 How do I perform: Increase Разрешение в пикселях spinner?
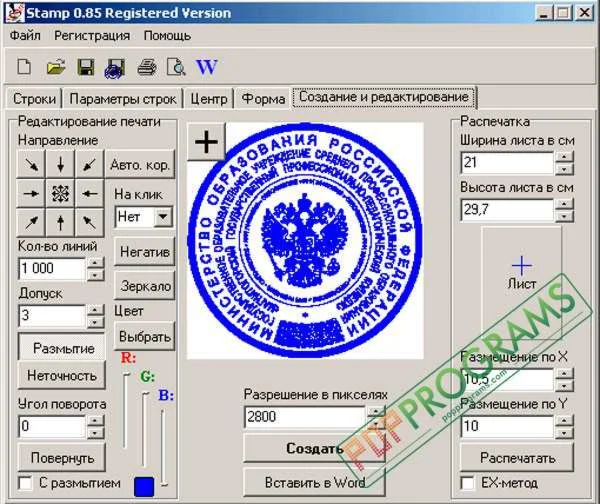(376, 411)
